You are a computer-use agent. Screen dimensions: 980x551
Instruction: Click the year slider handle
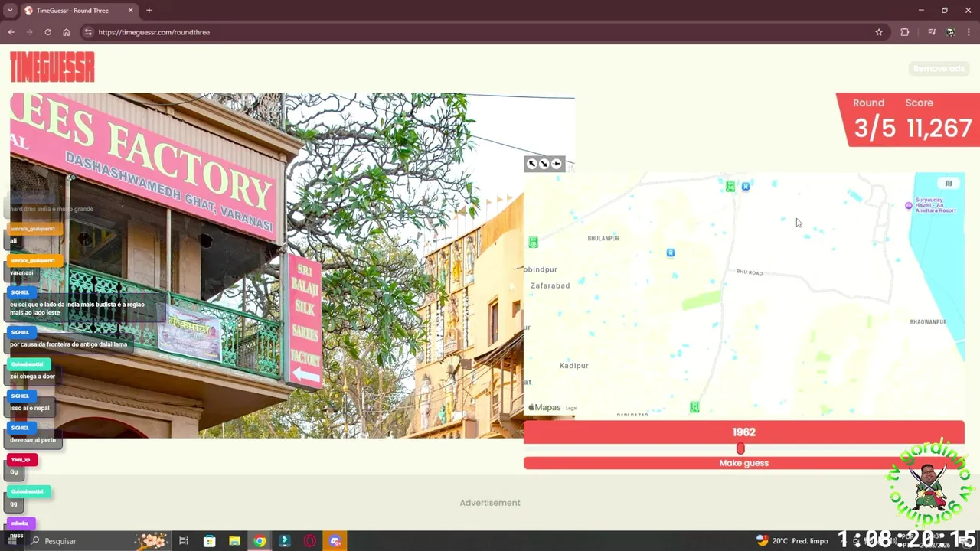click(740, 448)
